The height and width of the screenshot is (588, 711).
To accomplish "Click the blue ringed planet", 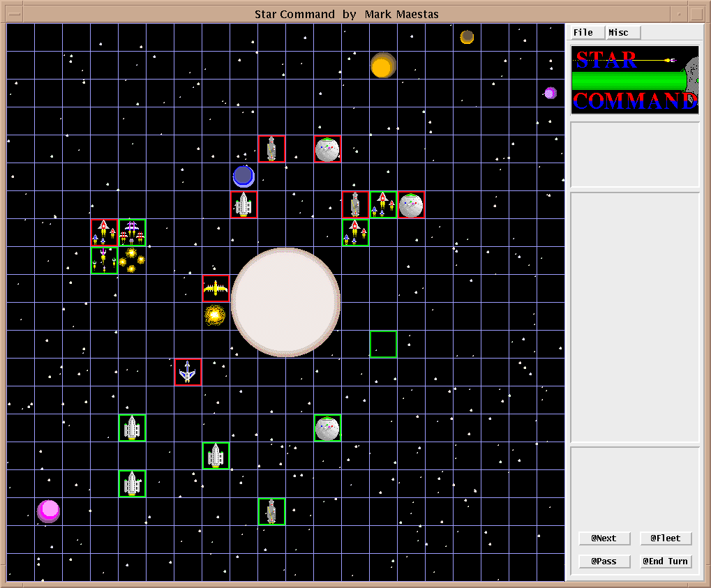I will [244, 176].
